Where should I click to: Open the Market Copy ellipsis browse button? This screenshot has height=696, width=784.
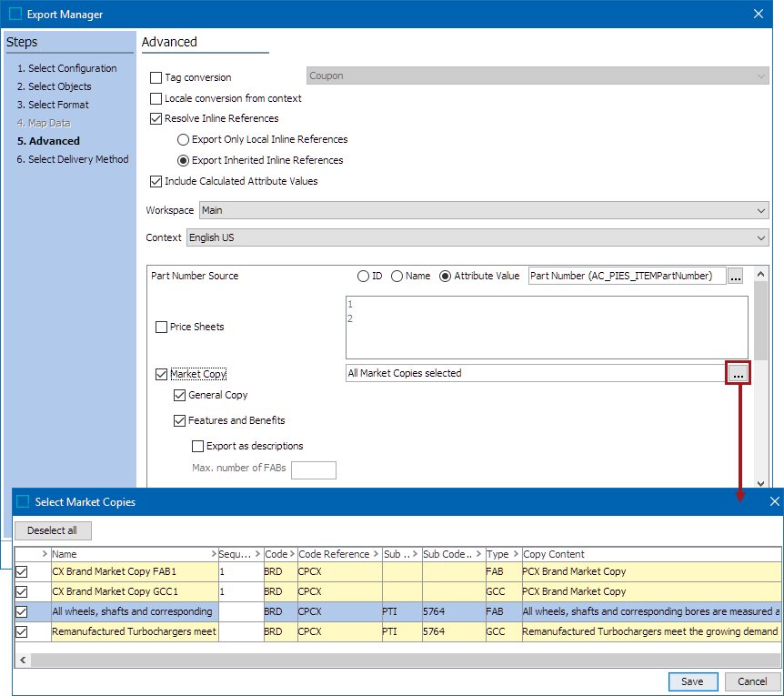tap(738, 373)
